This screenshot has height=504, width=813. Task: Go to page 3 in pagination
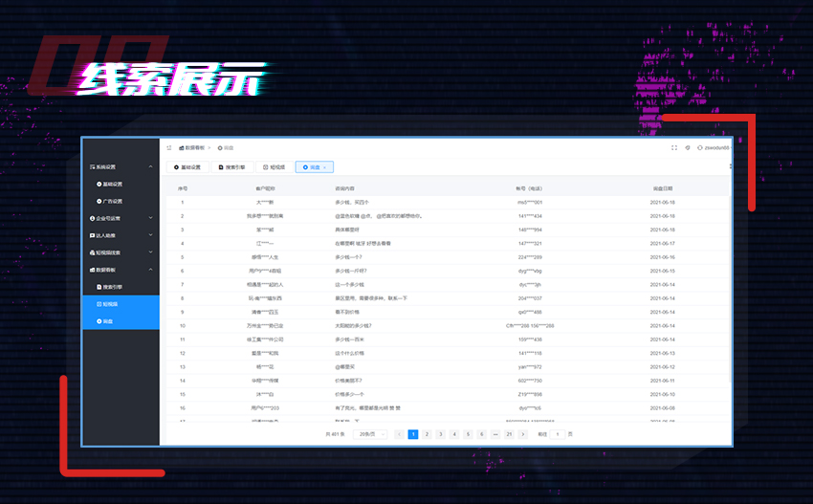tap(441, 434)
